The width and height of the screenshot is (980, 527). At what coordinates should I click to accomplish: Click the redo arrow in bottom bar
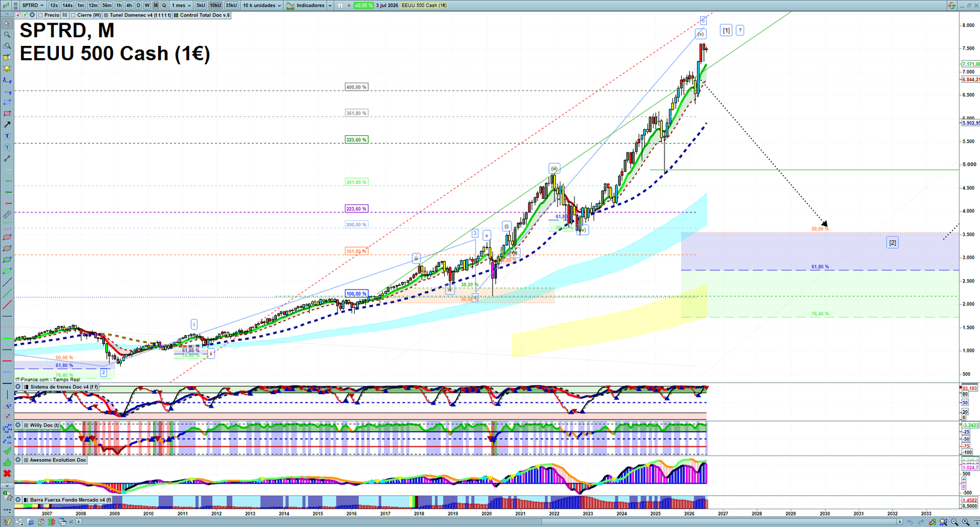(x=921, y=521)
